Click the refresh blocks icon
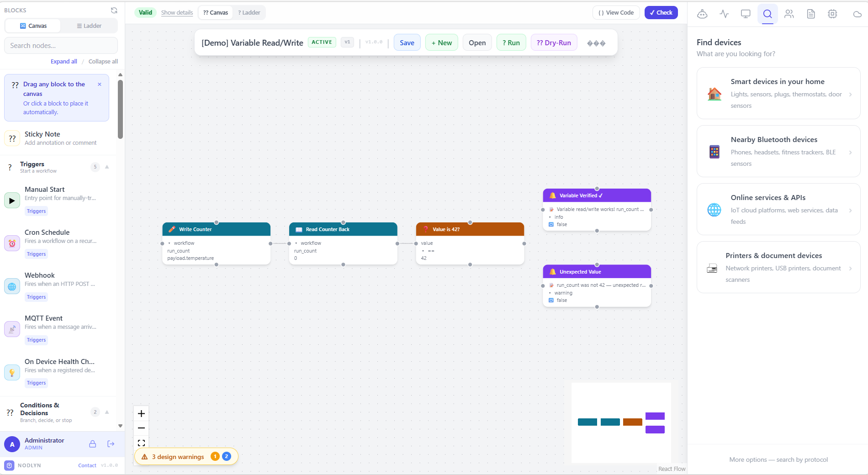This screenshot has width=868, height=475. pos(114,10)
